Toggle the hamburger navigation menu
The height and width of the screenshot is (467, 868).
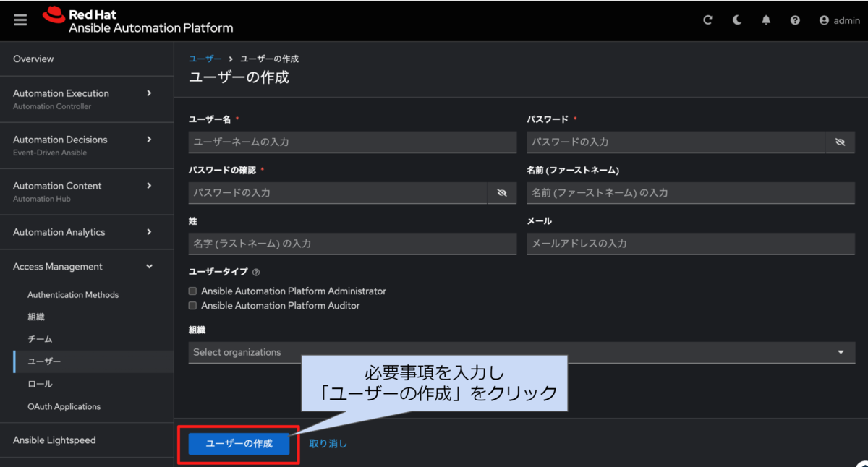coord(20,20)
